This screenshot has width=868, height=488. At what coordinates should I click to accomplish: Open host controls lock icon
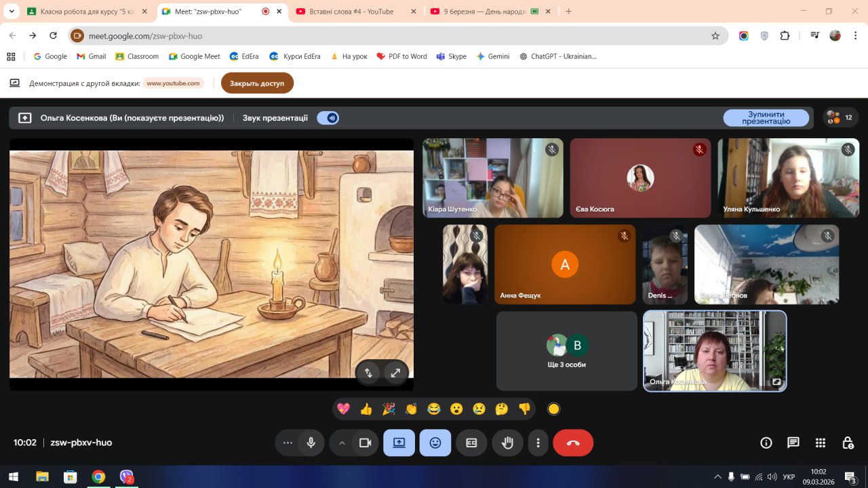pyautogui.click(x=848, y=443)
